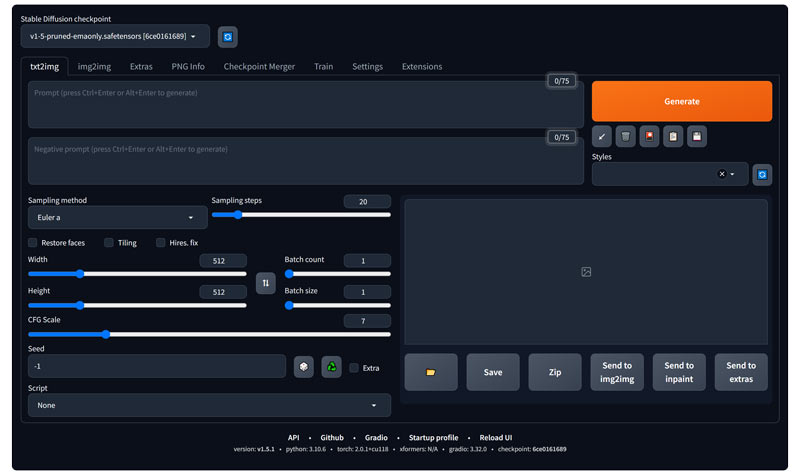Image resolution: width=800 pixels, height=475 pixels.
Task: Click the Width value box showing 512
Action: click(x=223, y=261)
